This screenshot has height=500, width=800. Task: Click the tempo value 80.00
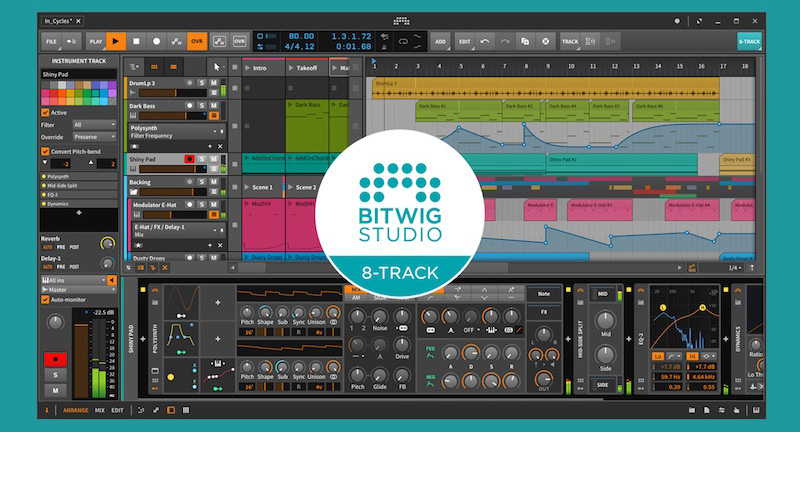tap(301, 36)
